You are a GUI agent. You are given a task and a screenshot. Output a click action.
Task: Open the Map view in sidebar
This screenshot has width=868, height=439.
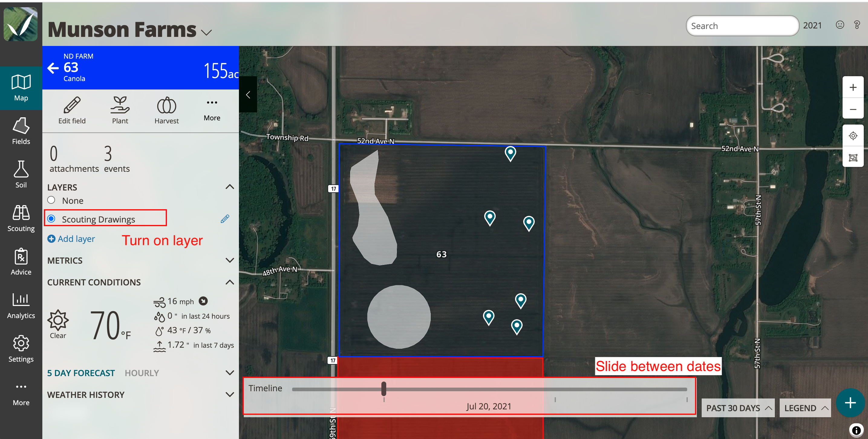[21, 88]
